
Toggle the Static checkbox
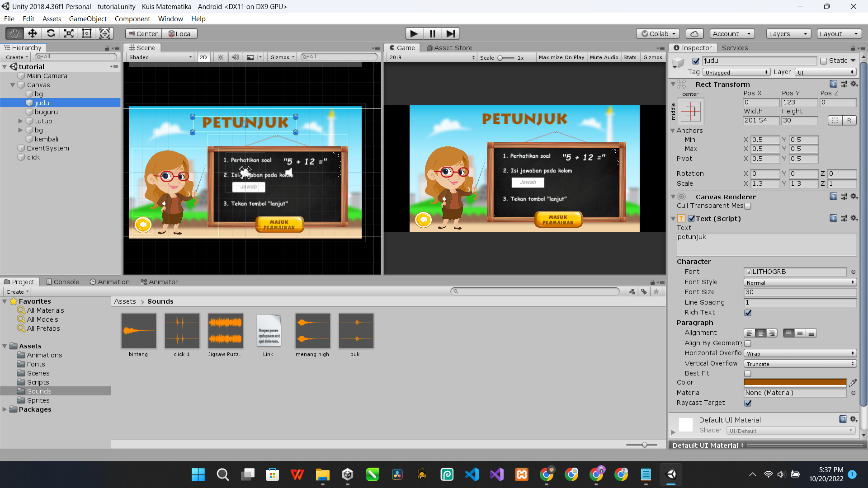click(823, 61)
